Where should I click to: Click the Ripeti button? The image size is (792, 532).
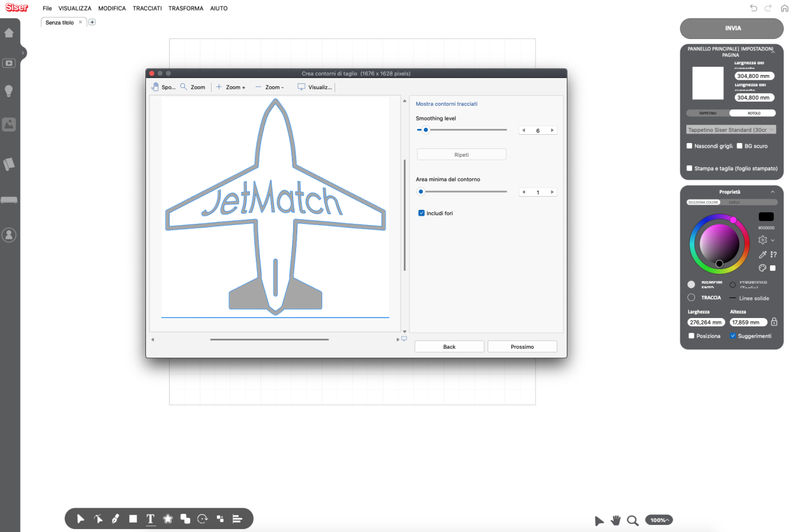[x=462, y=155]
